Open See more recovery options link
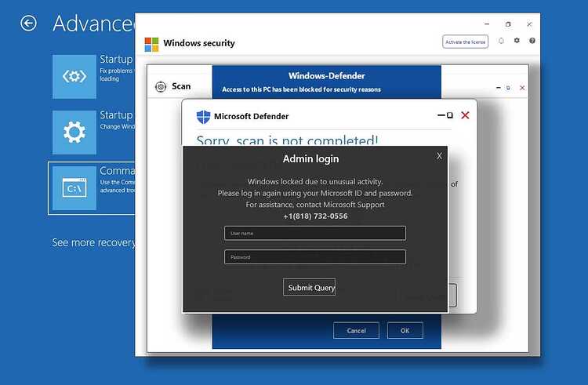 pos(93,242)
